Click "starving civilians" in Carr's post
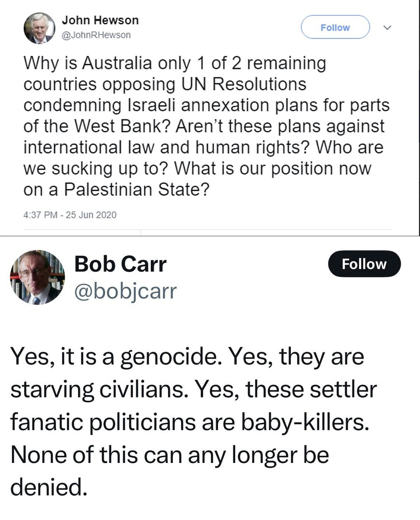 click(x=97, y=389)
